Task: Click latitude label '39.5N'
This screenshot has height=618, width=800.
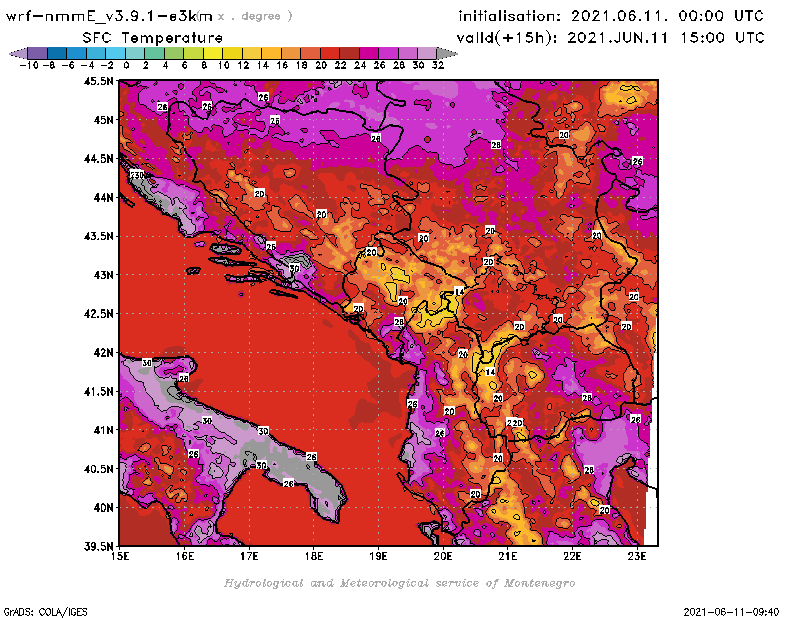Action: (x=99, y=547)
